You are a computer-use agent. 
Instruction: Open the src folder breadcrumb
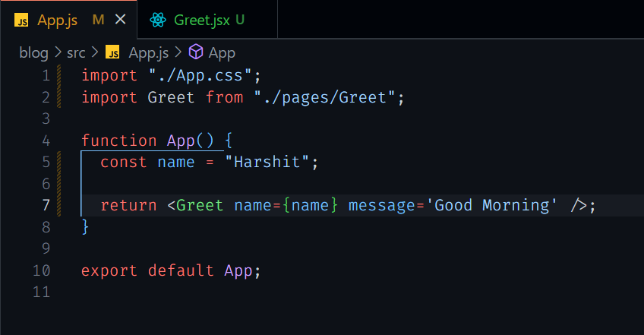(x=76, y=52)
